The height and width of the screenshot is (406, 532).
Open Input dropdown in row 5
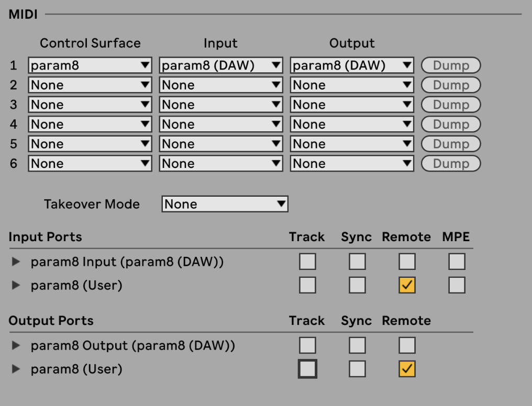point(221,144)
